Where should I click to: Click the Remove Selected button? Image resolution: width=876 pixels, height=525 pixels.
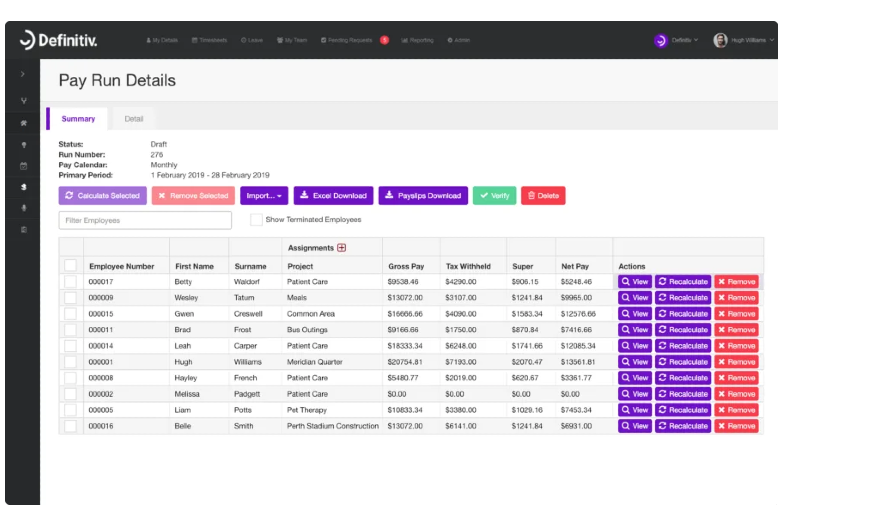(193, 195)
